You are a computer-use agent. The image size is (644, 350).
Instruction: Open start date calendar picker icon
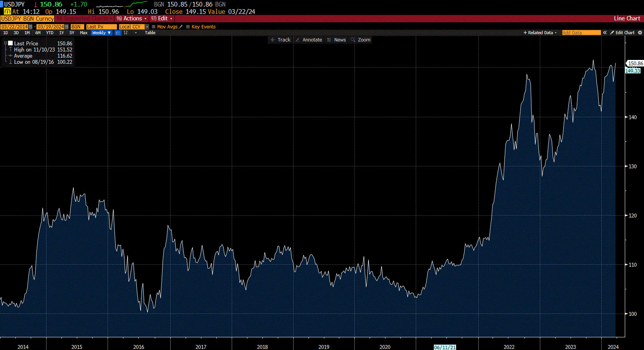click(x=31, y=27)
